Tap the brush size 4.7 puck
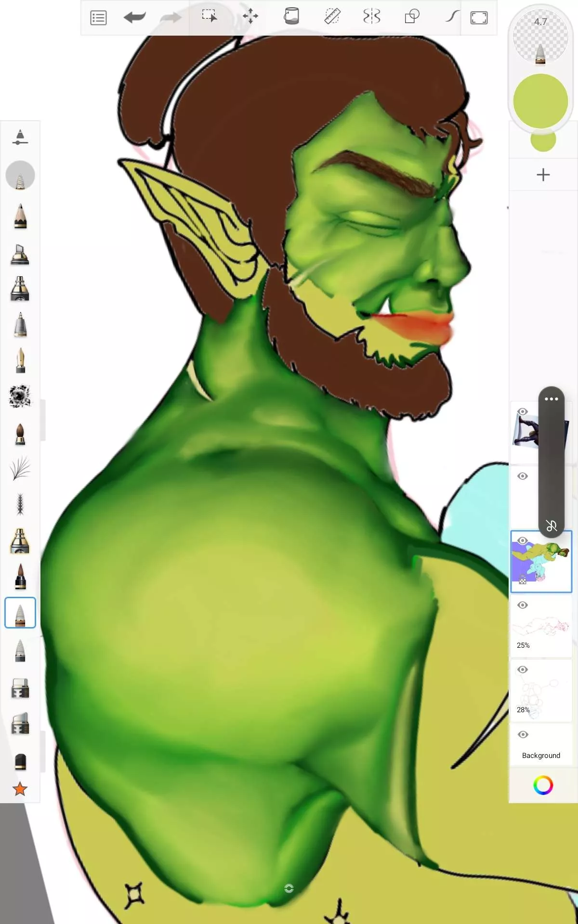 click(x=540, y=36)
